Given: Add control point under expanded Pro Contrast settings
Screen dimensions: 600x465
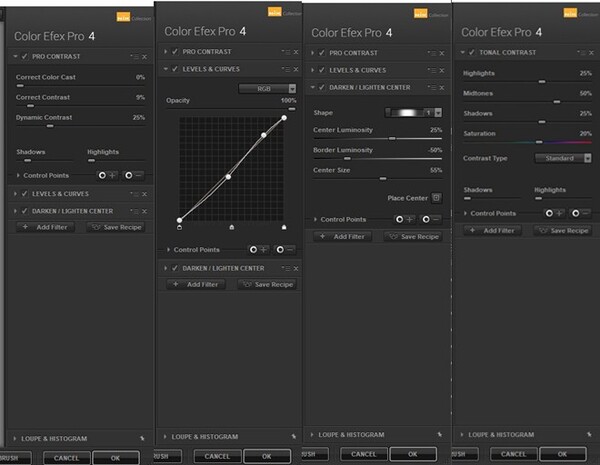Looking at the screenshot, I should [x=108, y=175].
